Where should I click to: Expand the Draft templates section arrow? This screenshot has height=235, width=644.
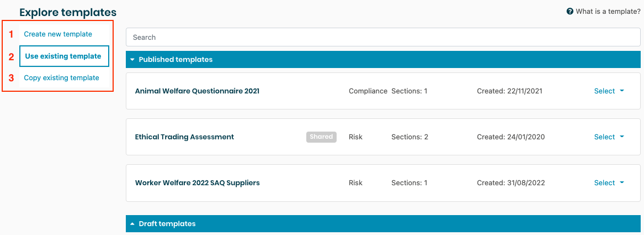[x=132, y=224]
